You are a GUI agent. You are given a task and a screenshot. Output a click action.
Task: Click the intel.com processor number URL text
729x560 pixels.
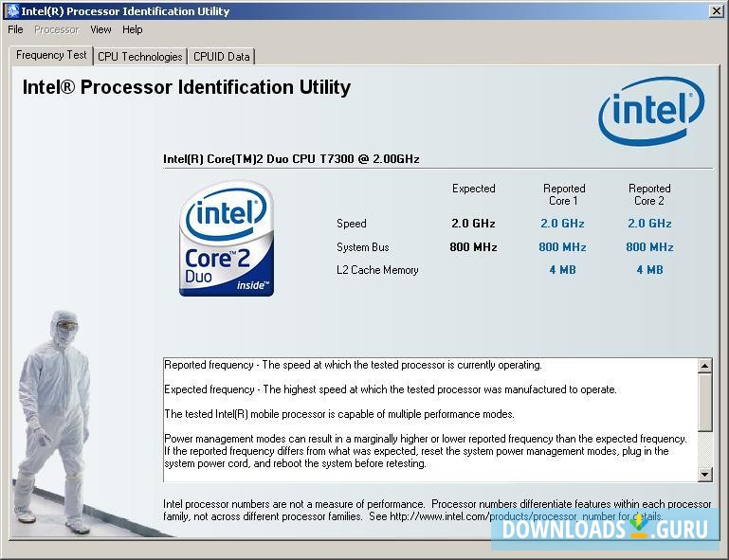point(526,516)
